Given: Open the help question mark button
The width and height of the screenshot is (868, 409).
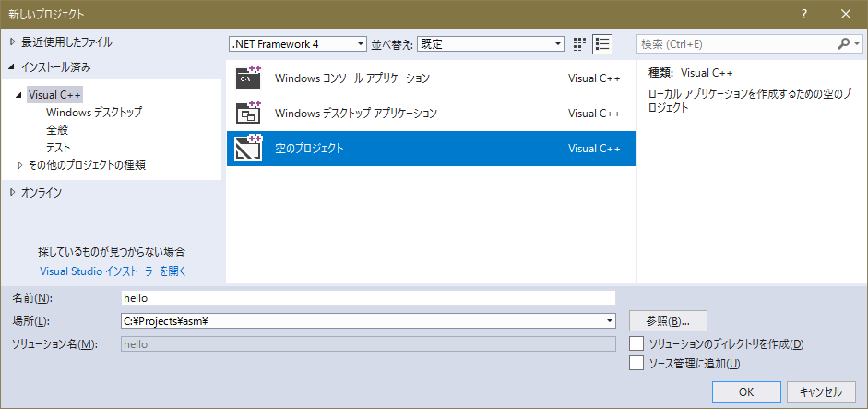Looking at the screenshot, I should pyautogui.click(x=804, y=15).
